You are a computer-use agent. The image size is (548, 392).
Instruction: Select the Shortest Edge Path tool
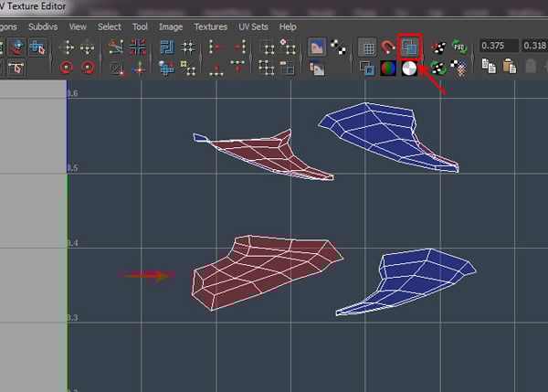(x=16, y=69)
